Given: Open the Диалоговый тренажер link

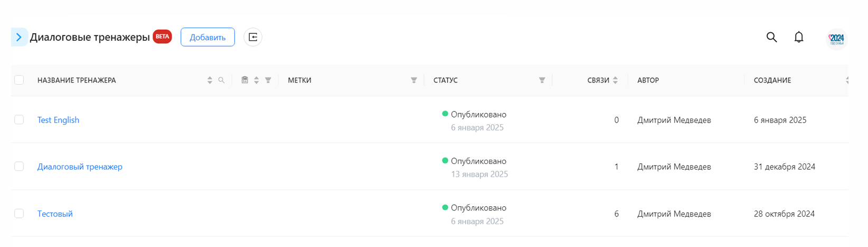Looking at the screenshot, I should click(80, 167).
